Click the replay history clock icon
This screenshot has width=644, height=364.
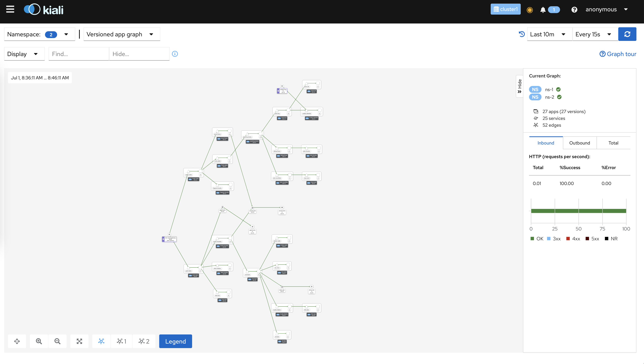522,34
